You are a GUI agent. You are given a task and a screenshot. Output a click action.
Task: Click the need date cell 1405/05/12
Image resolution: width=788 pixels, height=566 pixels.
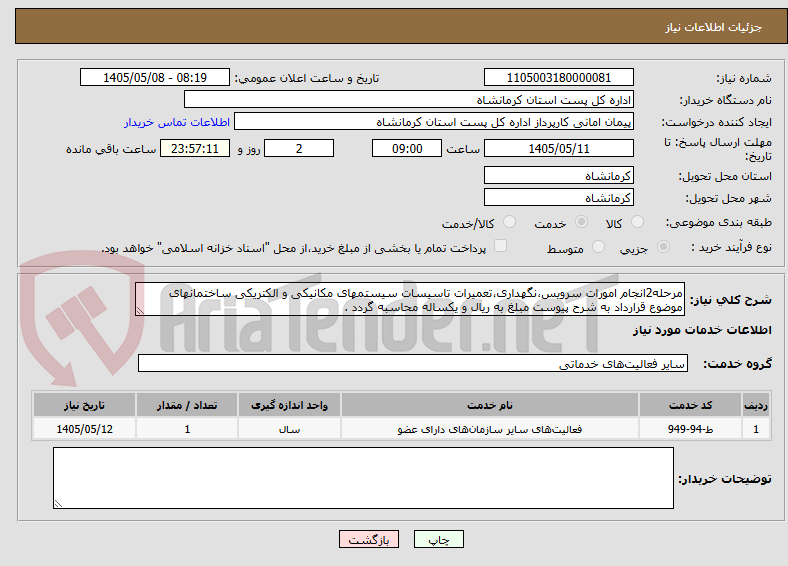[x=84, y=429]
